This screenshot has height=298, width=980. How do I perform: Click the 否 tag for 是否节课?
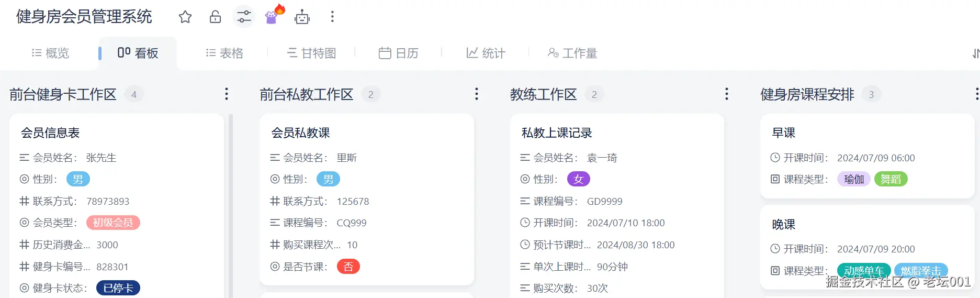click(348, 267)
